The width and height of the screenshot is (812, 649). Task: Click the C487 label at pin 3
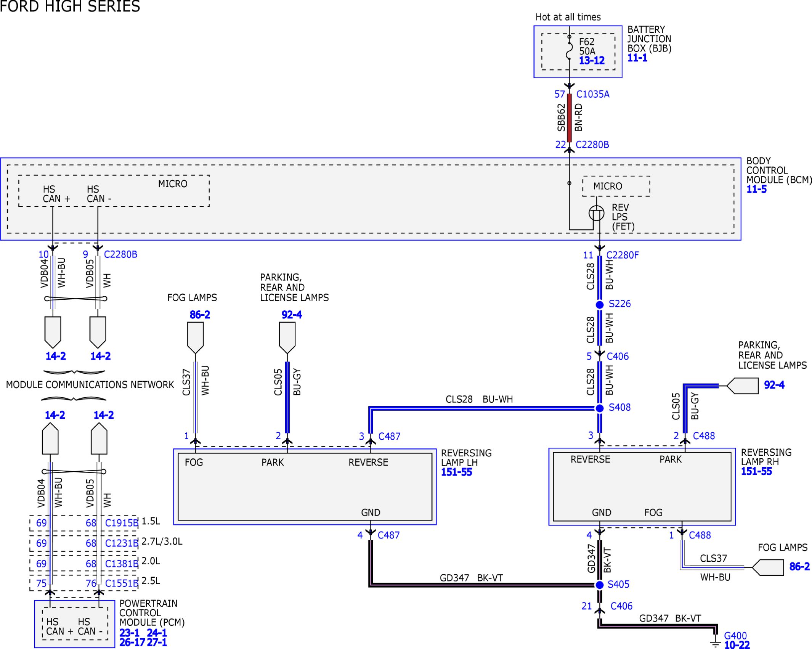click(x=389, y=437)
